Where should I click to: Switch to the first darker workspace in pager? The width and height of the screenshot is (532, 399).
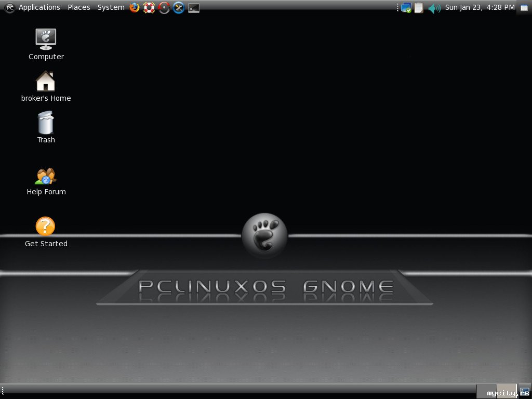486,391
